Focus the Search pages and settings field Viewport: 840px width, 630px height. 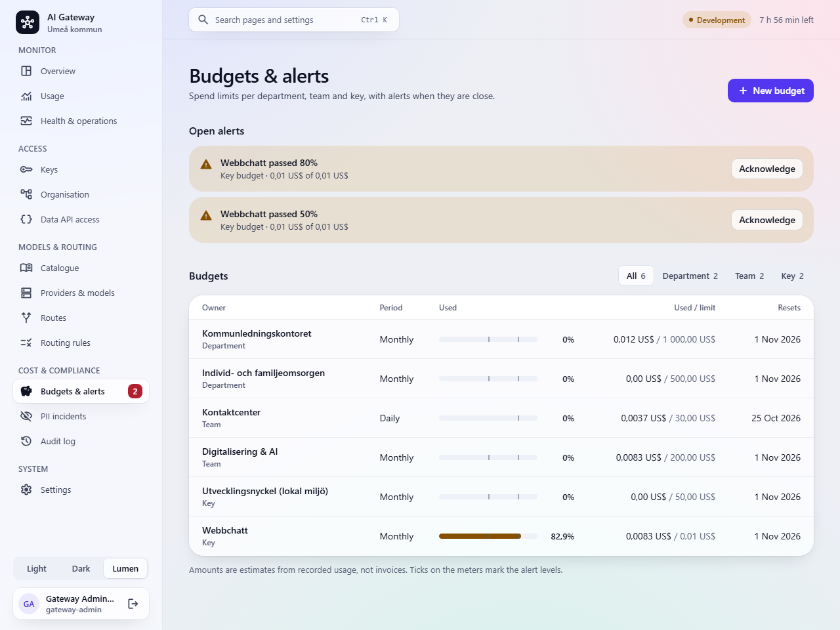point(294,20)
